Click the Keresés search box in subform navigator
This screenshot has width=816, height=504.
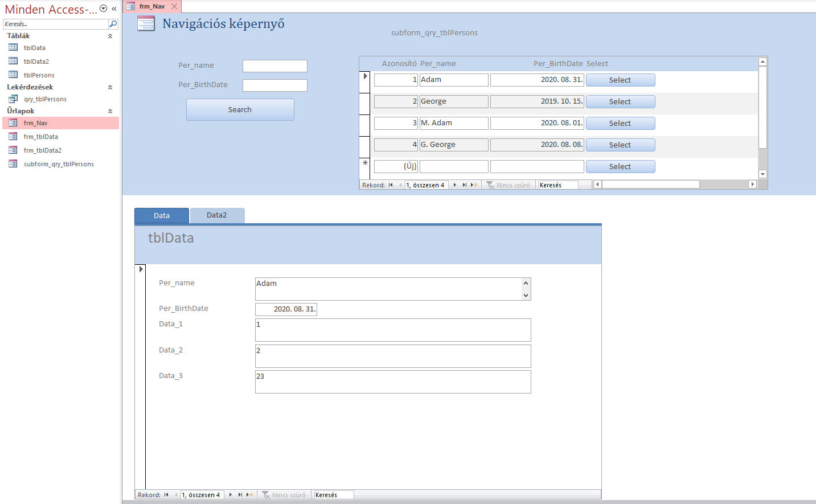558,185
